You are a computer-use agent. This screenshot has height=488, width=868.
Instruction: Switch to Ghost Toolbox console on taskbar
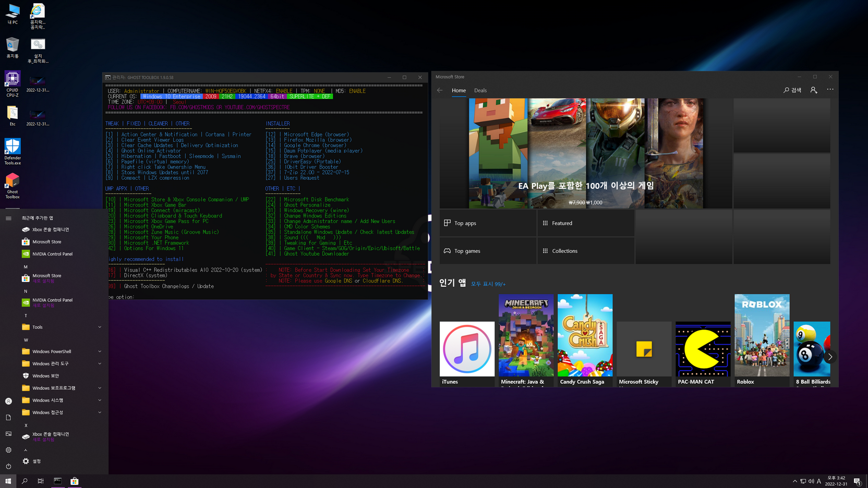coord(58,481)
